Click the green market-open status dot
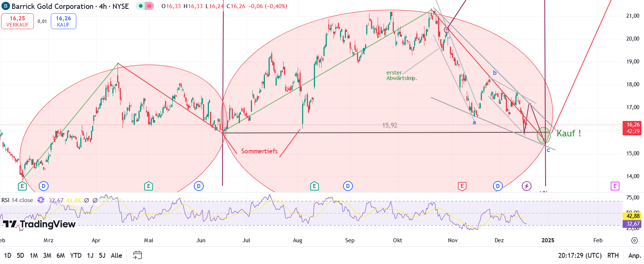 [141, 6]
